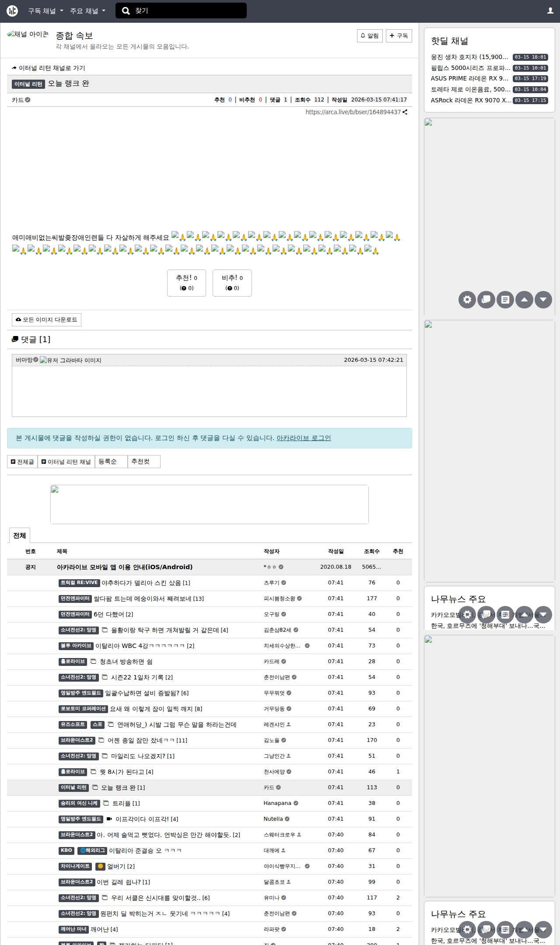The image size is (560, 945).
Task: Click the 유저 그라바타 이미지 avatar
Action: point(70,360)
